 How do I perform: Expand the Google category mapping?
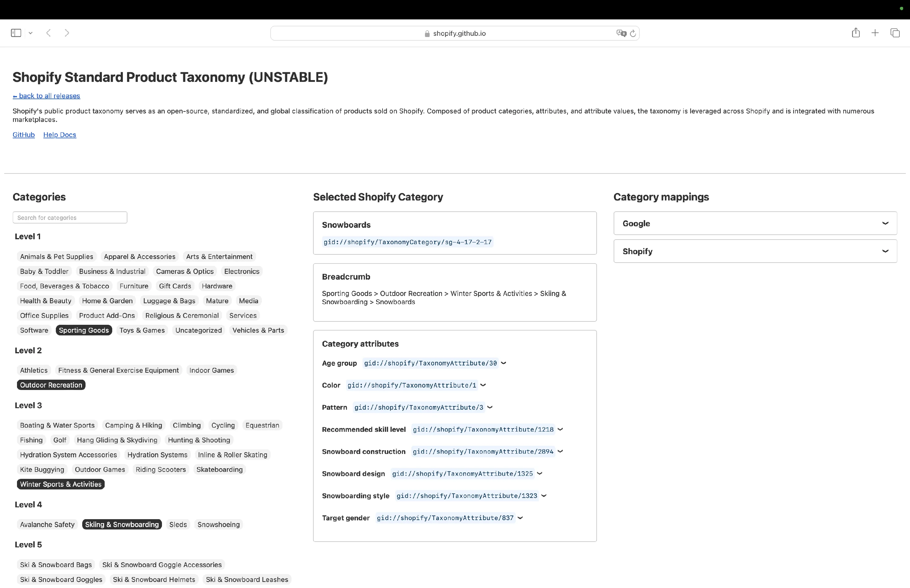tap(755, 223)
